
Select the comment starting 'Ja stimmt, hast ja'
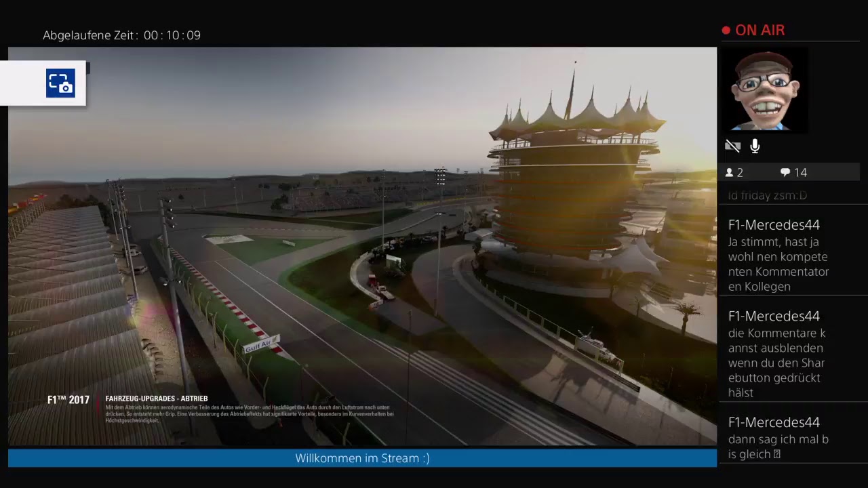(778, 264)
